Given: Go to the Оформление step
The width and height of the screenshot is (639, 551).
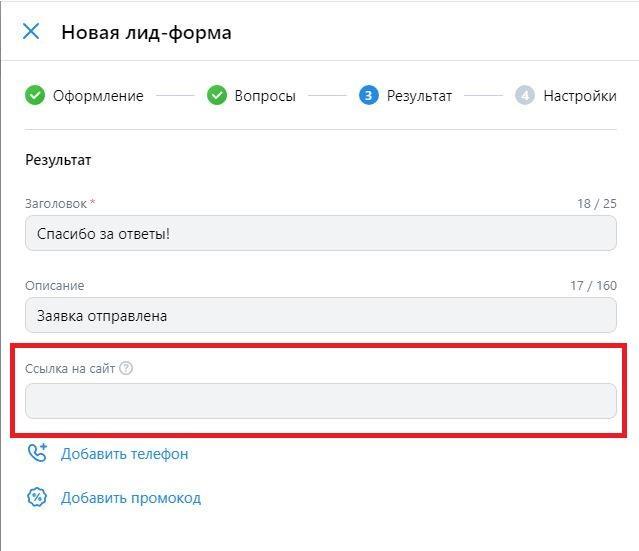Looking at the screenshot, I should click(x=98, y=96).
